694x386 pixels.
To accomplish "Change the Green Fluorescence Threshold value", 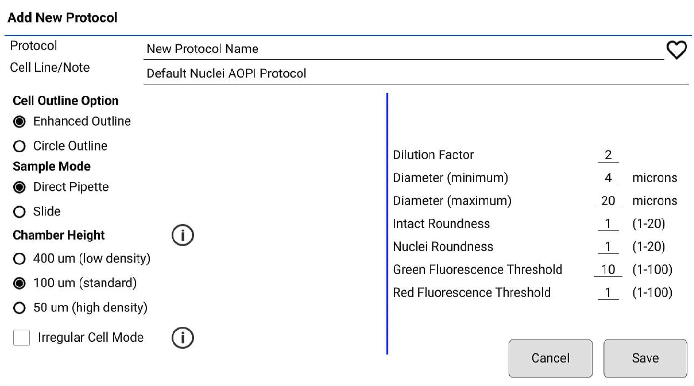I will pos(608,270).
